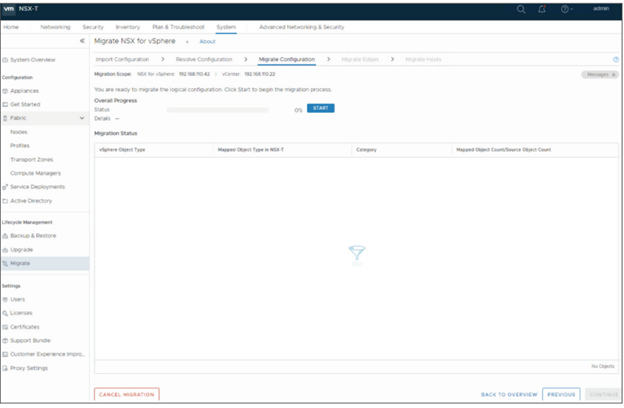The image size is (624, 408).
Task: Switch to the Security tab
Action: [x=93, y=27]
